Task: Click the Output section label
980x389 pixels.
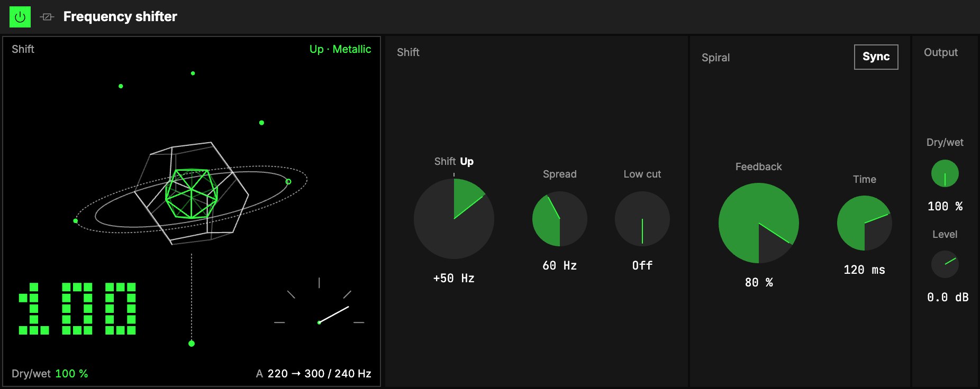Action: click(x=941, y=52)
